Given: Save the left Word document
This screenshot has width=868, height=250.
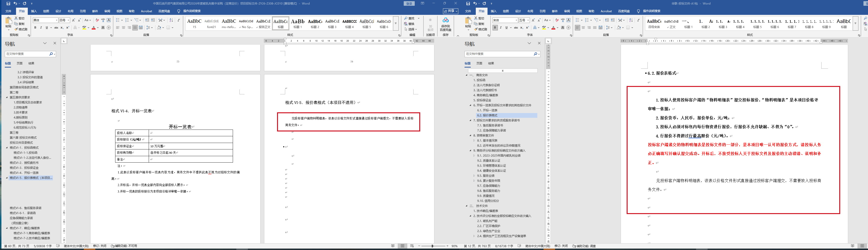Looking at the screenshot, I should click(8, 3).
